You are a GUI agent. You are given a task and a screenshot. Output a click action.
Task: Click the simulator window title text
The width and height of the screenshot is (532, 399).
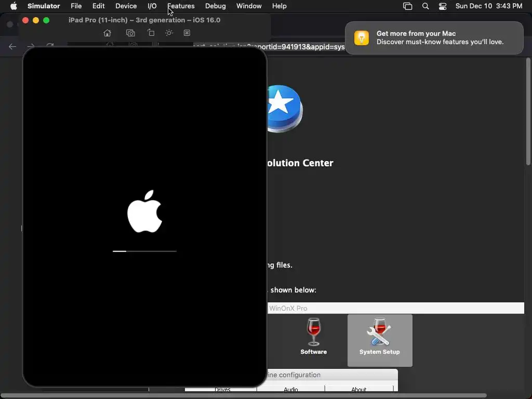[144, 20]
